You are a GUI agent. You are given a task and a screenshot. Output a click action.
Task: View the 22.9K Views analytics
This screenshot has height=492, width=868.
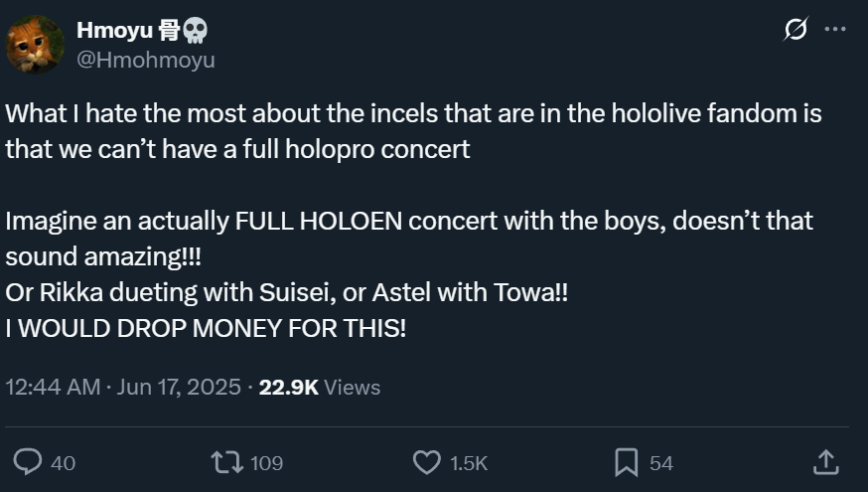click(x=319, y=387)
